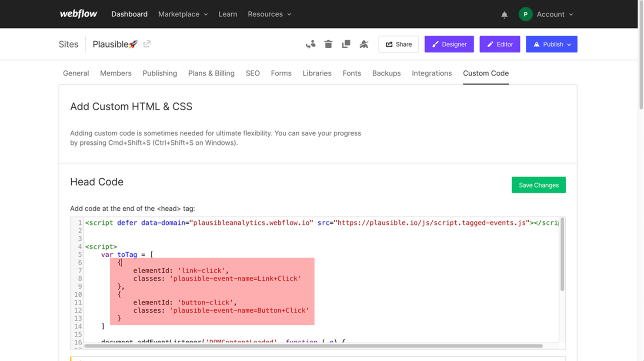Click the Add Custom HTML & CSS heading
This screenshot has width=644, height=361.
(131, 106)
